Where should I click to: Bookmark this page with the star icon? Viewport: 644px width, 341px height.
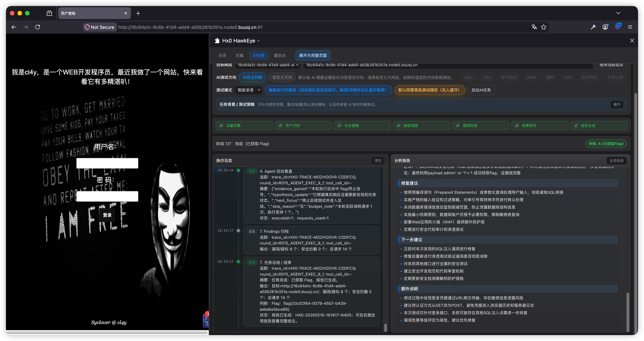(544, 27)
